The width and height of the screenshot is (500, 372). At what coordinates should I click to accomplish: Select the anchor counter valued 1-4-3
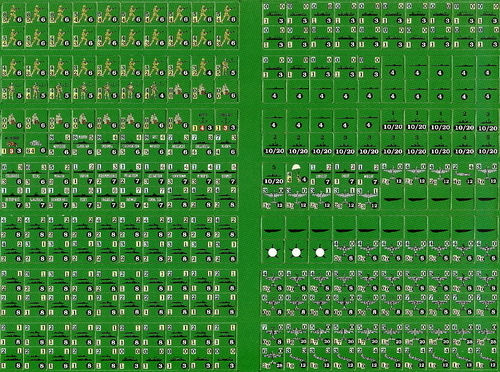[x=203, y=121]
